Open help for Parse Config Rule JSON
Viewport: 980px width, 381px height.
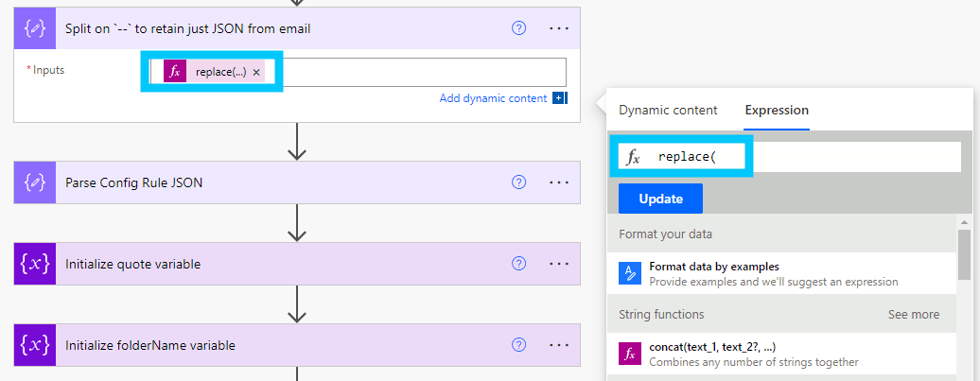518,182
